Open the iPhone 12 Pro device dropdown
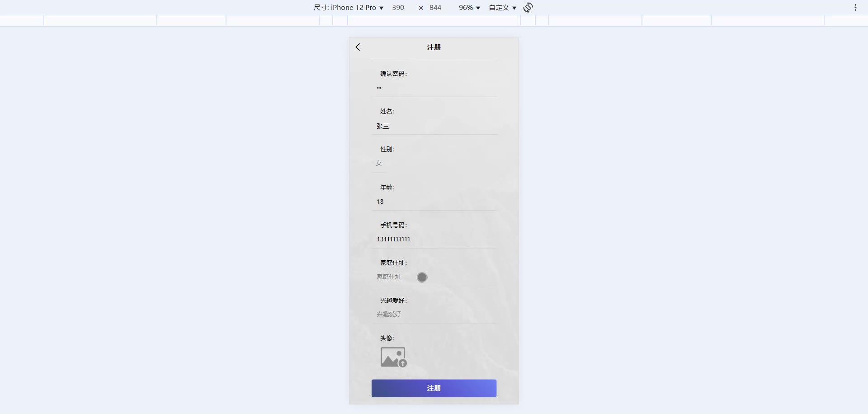The height and width of the screenshot is (414, 868). click(x=349, y=7)
